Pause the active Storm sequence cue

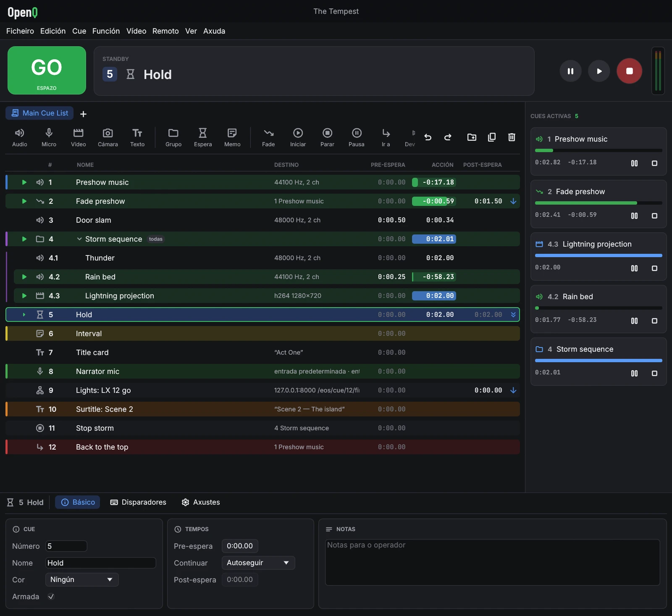(634, 374)
